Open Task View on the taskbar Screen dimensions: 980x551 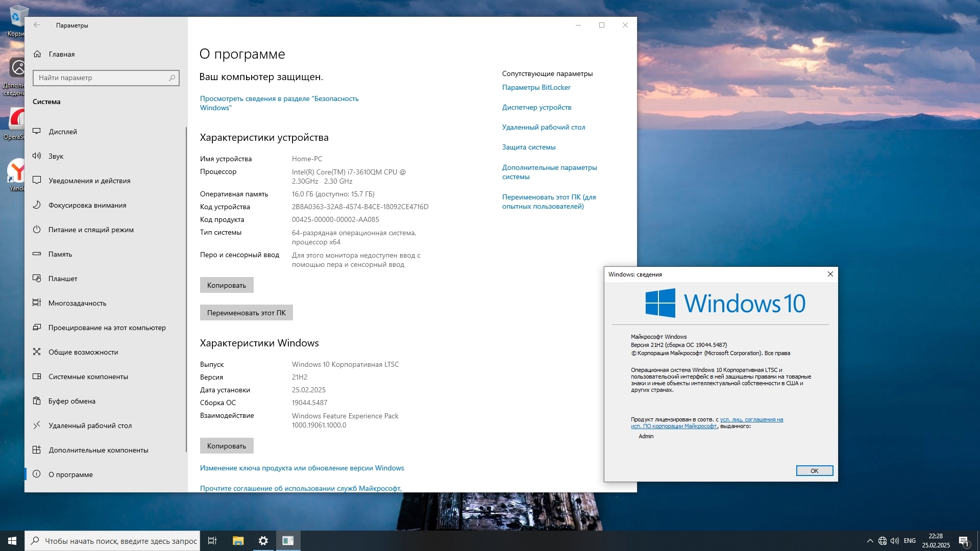coord(212,541)
